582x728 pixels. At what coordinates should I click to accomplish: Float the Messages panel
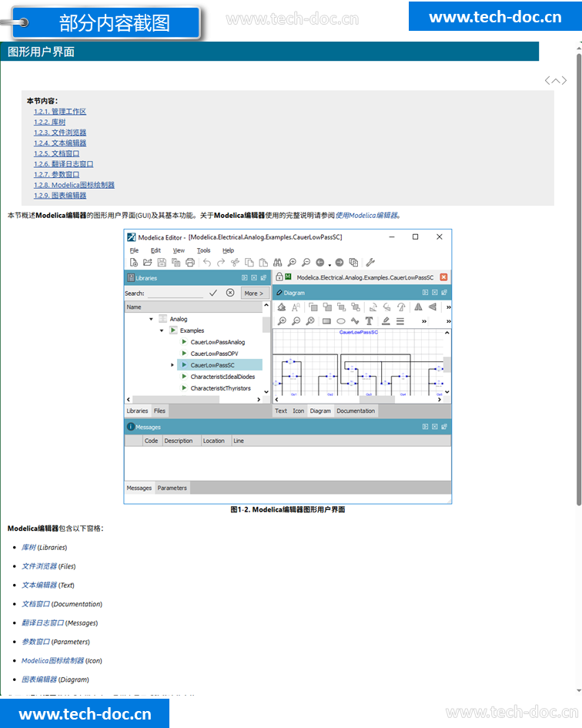click(444, 427)
